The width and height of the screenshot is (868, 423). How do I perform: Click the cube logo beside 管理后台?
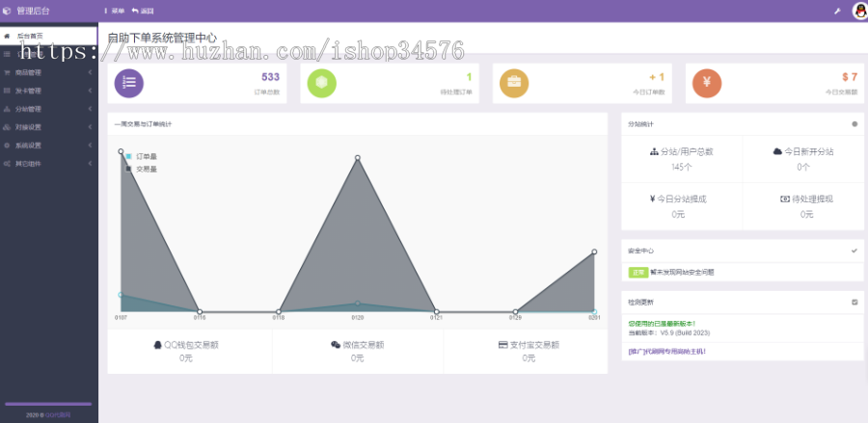(x=6, y=11)
